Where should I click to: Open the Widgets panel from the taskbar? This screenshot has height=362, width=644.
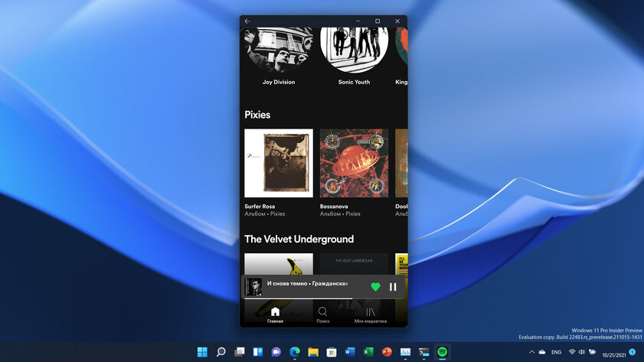click(x=258, y=352)
